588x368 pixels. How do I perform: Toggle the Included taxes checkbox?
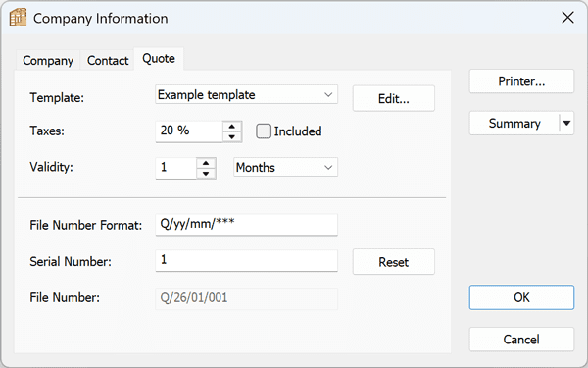coord(264,131)
